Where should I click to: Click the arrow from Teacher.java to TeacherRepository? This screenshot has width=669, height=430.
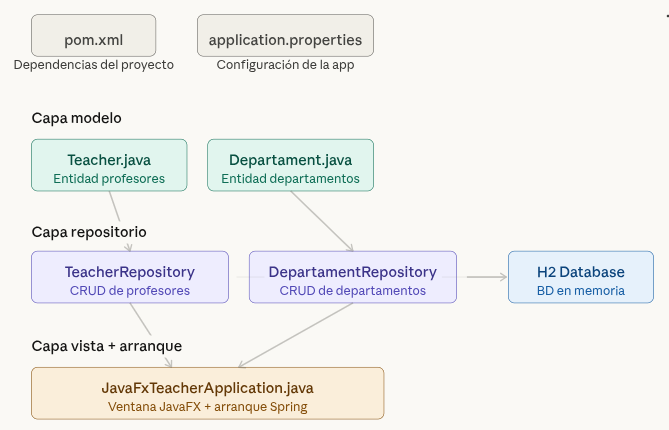121,220
